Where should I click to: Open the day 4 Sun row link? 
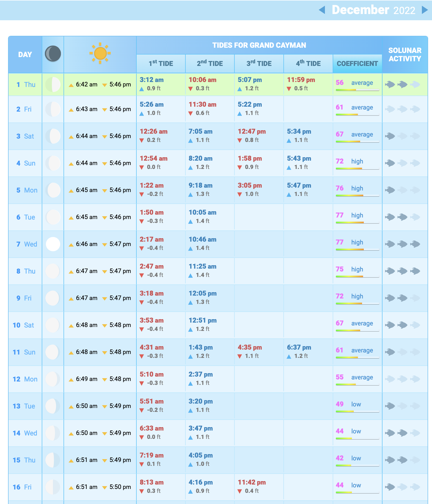(26, 163)
